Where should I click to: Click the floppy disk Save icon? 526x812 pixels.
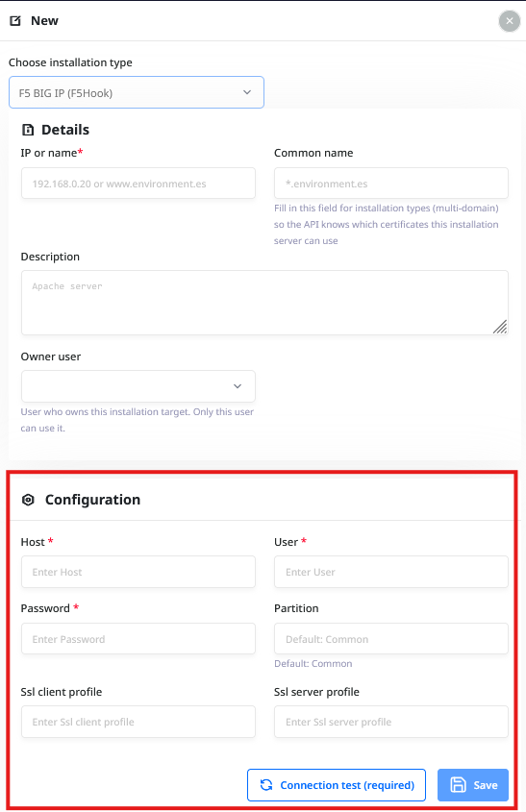pyautogui.click(x=458, y=785)
